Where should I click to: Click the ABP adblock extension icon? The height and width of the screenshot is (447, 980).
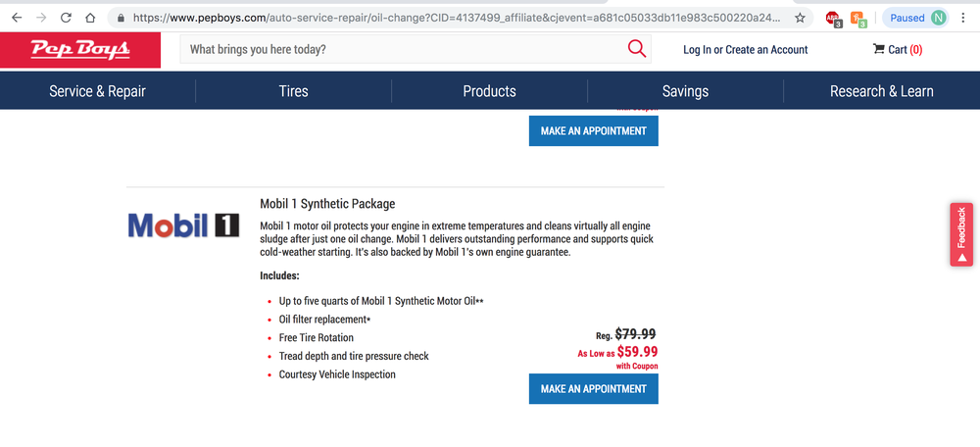pyautogui.click(x=832, y=18)
